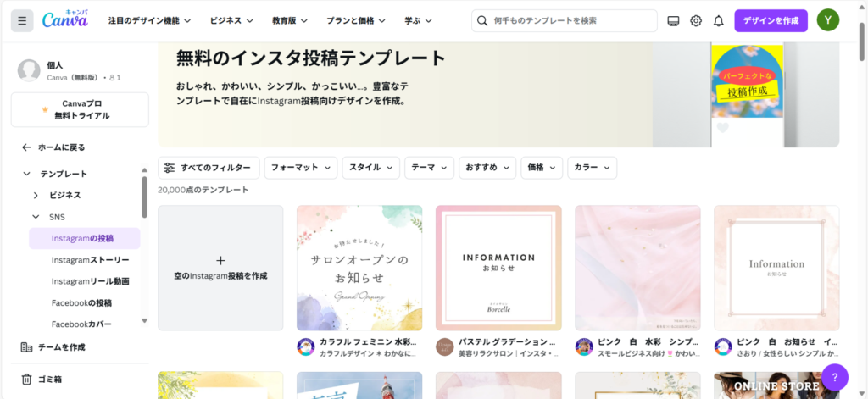Open the 注目のデザイン機能 menu
The width and height of the screenshot is (868, 399).
[x=149, y=20]
